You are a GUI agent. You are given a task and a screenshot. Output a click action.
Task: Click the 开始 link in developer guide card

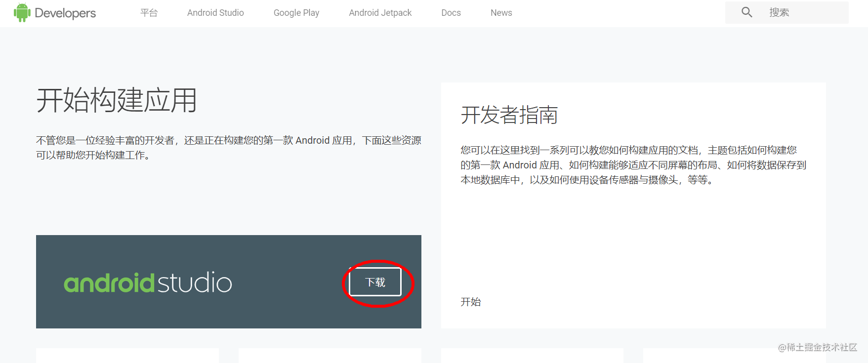(x=471, y=302)
